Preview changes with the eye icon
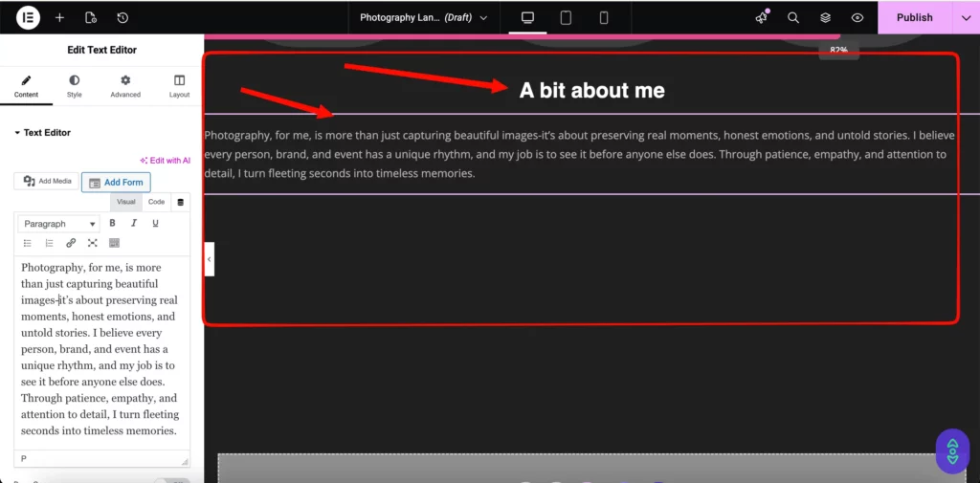980x483 pixels. [857, 17]
